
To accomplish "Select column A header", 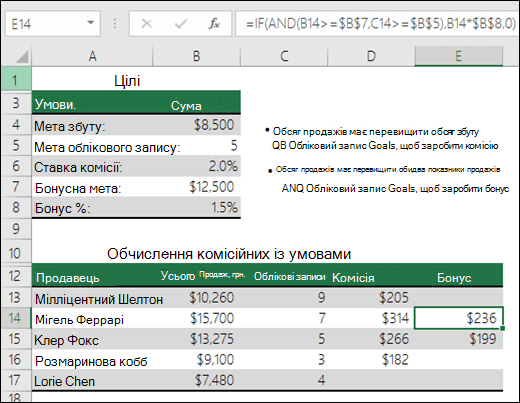I will pyautogui.click(x=92, y=56).
